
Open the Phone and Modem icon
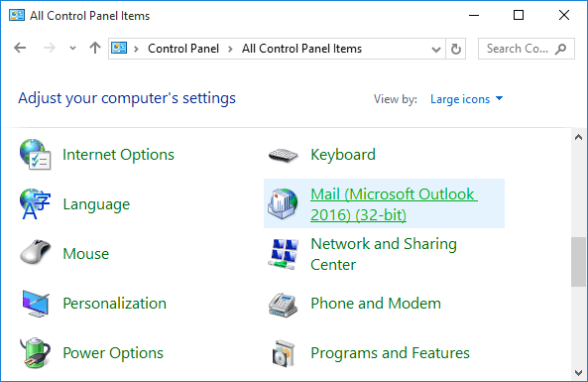coord(284,305)
